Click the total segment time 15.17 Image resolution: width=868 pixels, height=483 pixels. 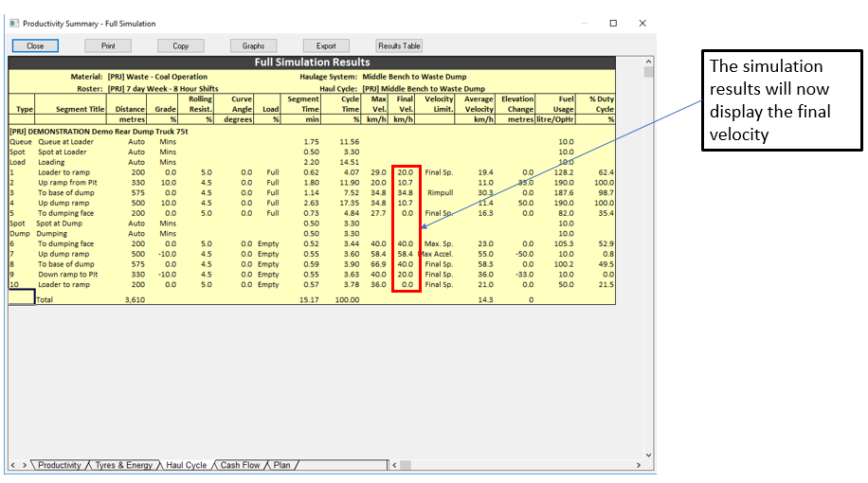tap(310, 300)
